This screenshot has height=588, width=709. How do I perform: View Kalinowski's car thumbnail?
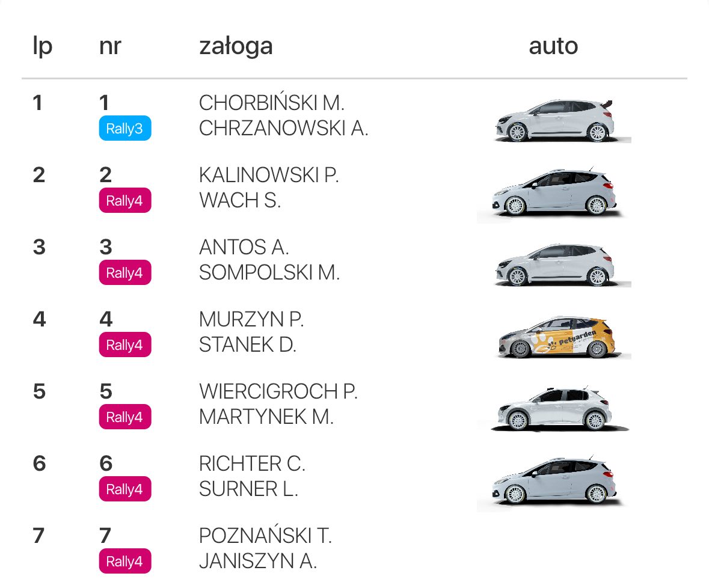(x=551, y=194)
